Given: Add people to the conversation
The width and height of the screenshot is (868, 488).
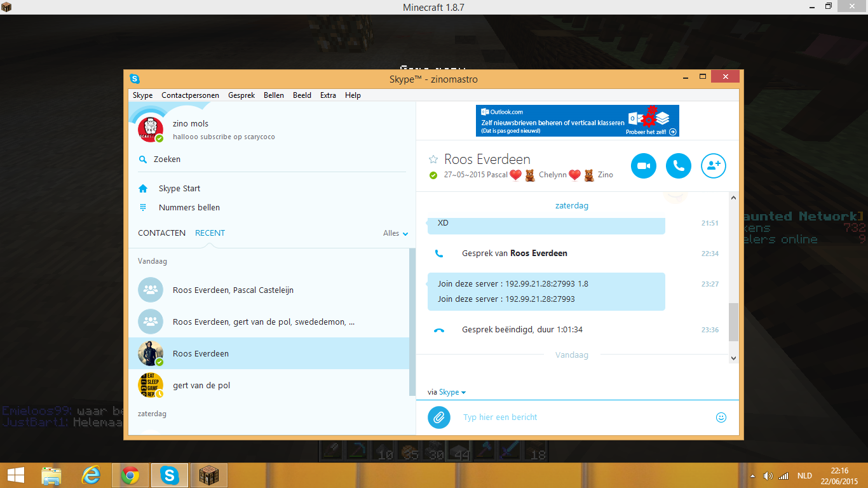Looking at the screenshot, I should pyautogui.click(x=714, y=166).
